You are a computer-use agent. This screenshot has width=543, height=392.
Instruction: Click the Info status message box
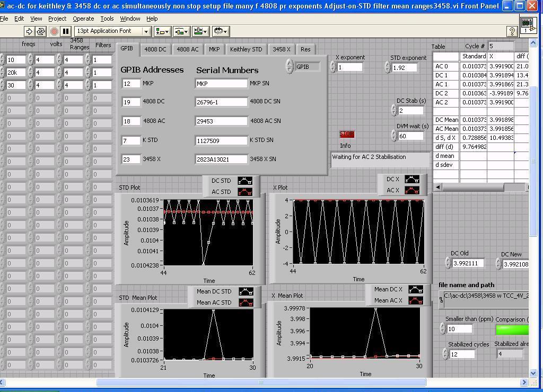click(x=380, y=160)
